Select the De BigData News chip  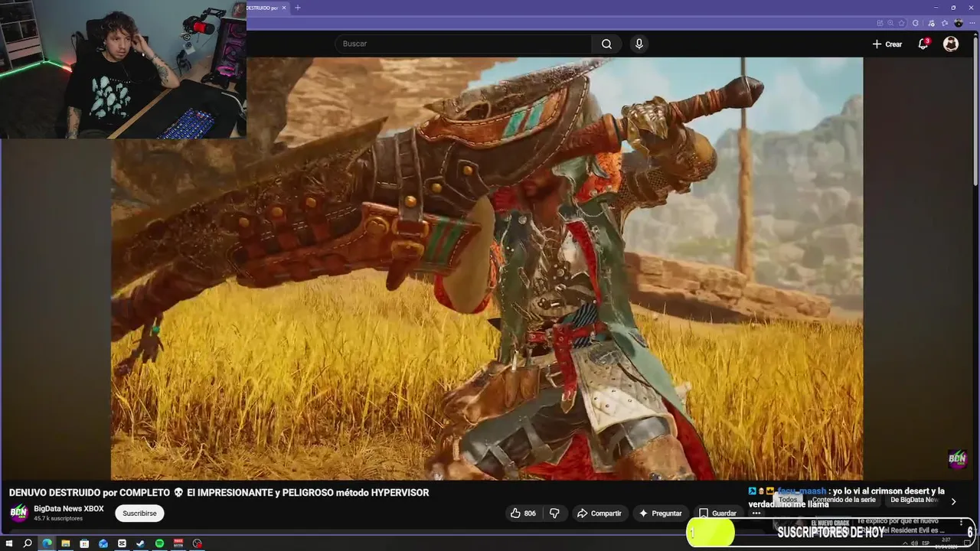[x=914, y=500]
